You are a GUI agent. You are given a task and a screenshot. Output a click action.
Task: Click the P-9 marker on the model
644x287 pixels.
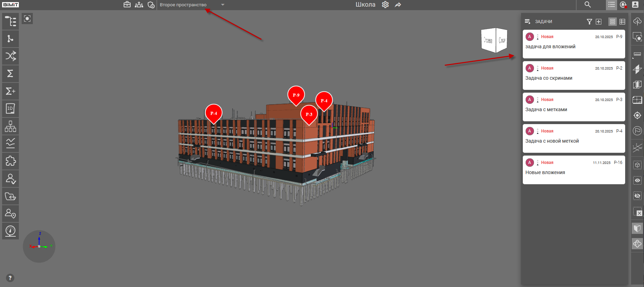[296, 95]
